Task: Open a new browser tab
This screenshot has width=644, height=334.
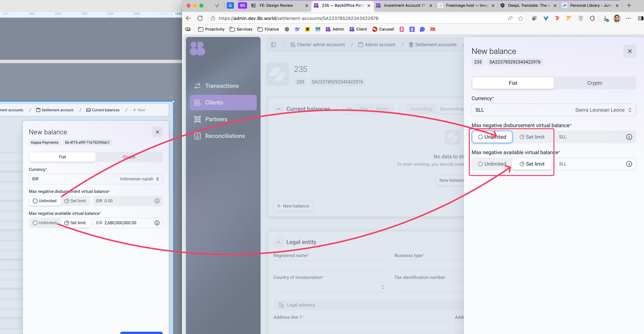Action: click(x=629, y=5)
